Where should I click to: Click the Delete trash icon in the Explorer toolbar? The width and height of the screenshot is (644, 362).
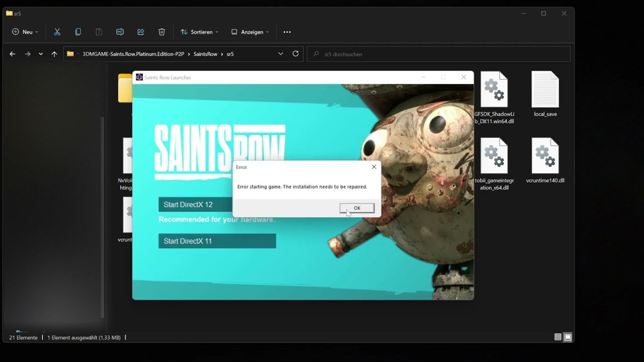coord(162,32)
